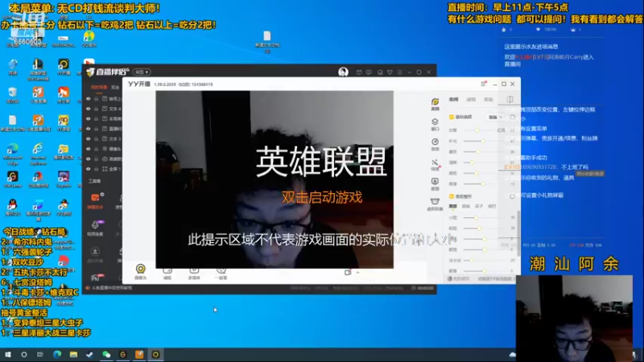Reset 高级整形 settings with its circular icon
The image size is (644, 362).
tap(512, 196)
